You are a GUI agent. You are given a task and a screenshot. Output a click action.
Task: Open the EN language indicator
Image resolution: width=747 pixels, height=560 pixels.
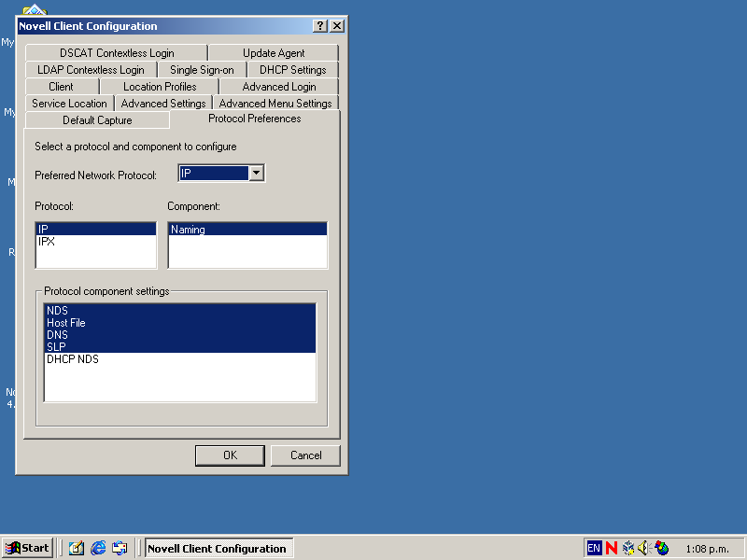594,548
